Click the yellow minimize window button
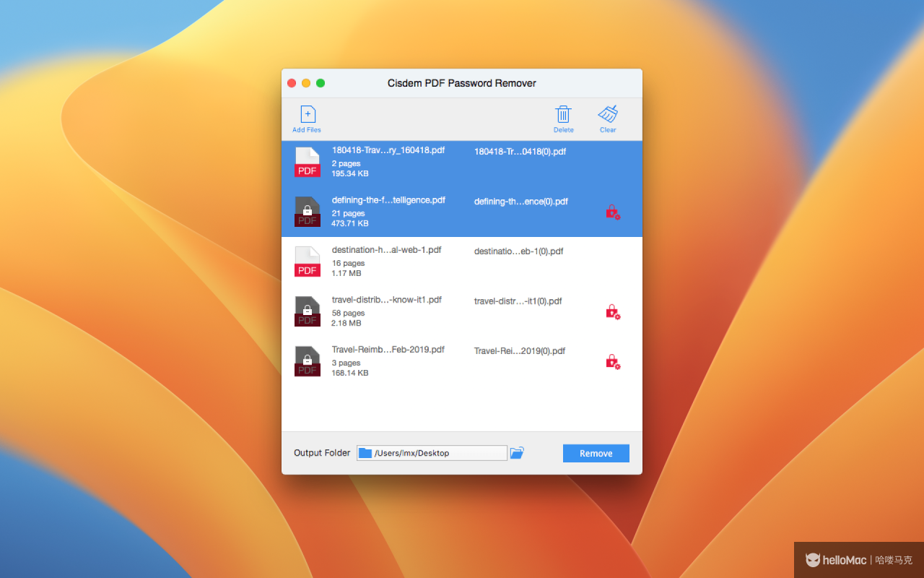Screen dimensions: 924x578 [306, 83]
